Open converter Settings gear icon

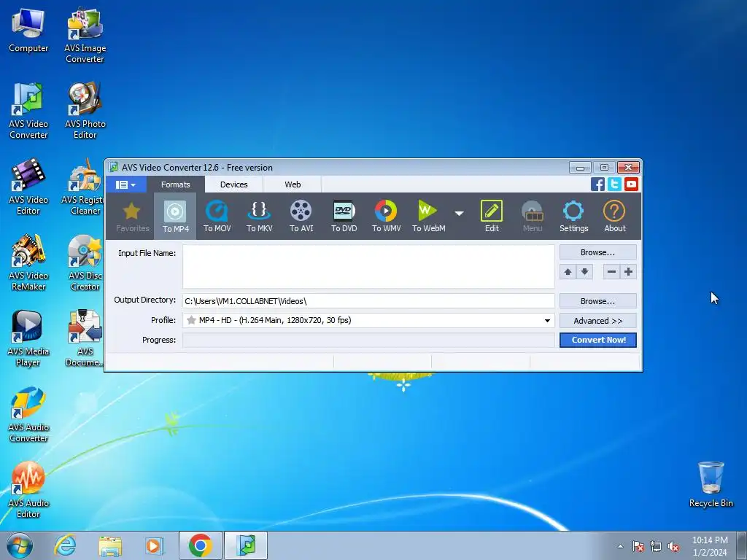pyautogui.click(x=573, y=216)
